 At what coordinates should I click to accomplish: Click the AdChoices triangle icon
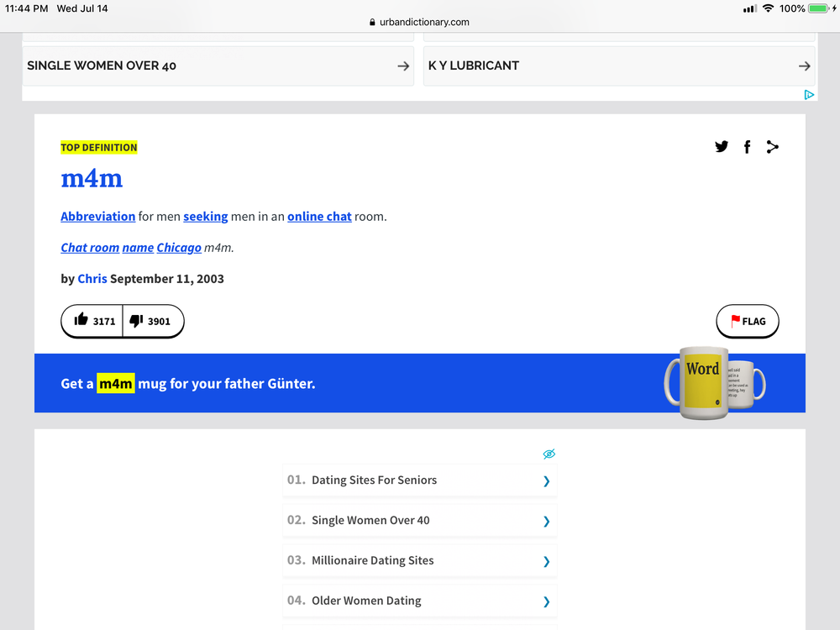tap(809, 95)
